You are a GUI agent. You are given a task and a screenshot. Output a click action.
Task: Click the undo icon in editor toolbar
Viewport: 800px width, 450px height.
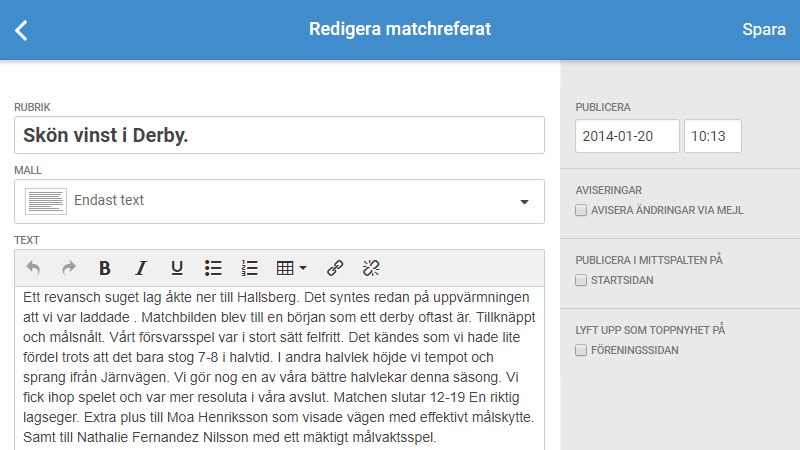[x=33, y=268]
